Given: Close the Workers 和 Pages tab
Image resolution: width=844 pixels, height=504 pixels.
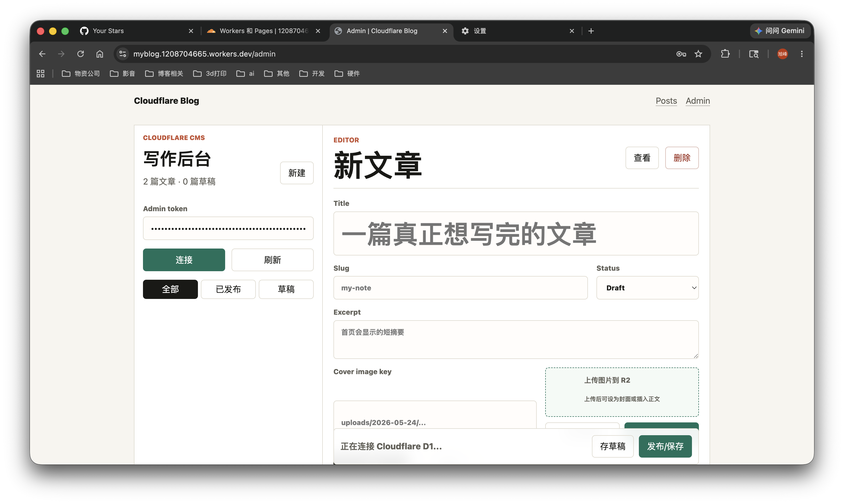Looking at the screenshot, I should pos(318,31).
